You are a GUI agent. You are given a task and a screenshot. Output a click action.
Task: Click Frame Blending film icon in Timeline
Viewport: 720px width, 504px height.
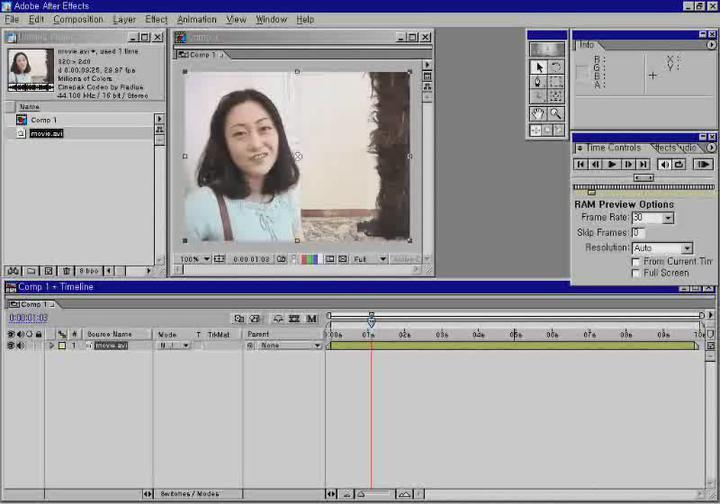pos(294,318)
